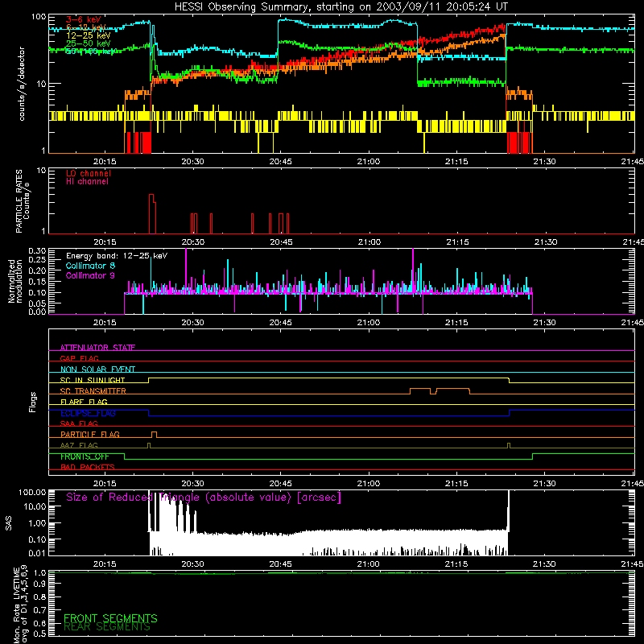Click the SAS vertical axis label
The width and height of the screenshot is (644, 644).
[x=9, y=523]
